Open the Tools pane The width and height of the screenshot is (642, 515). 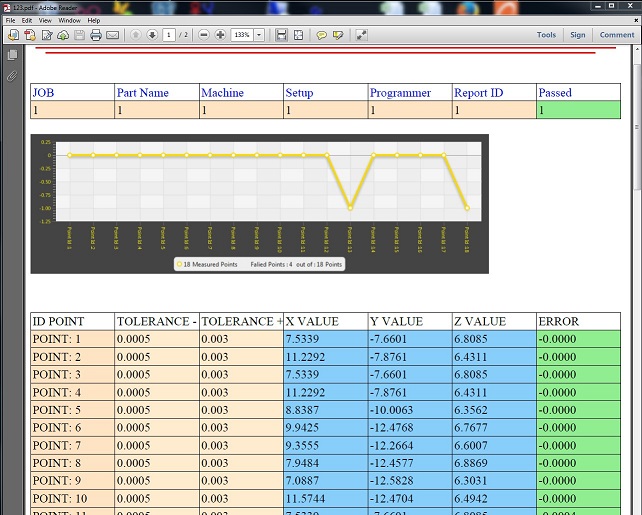546,35
